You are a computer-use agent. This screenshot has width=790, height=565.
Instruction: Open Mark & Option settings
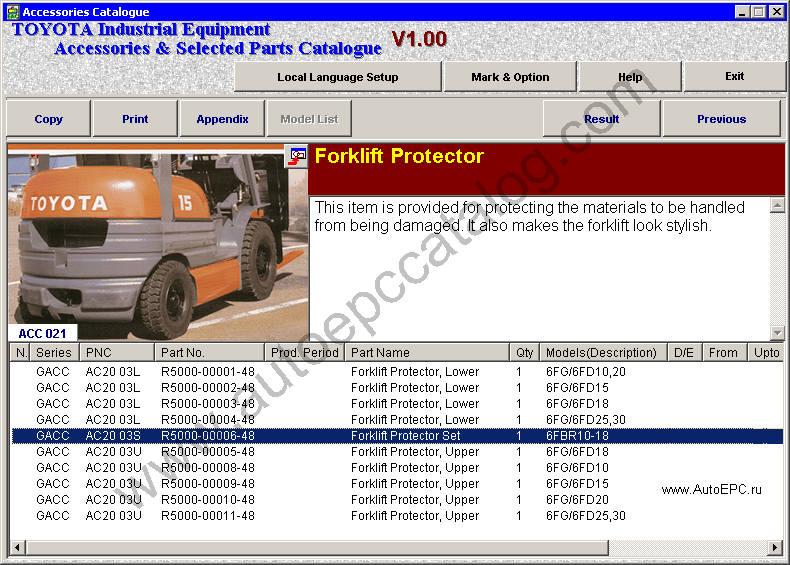[x=510, y=77]
